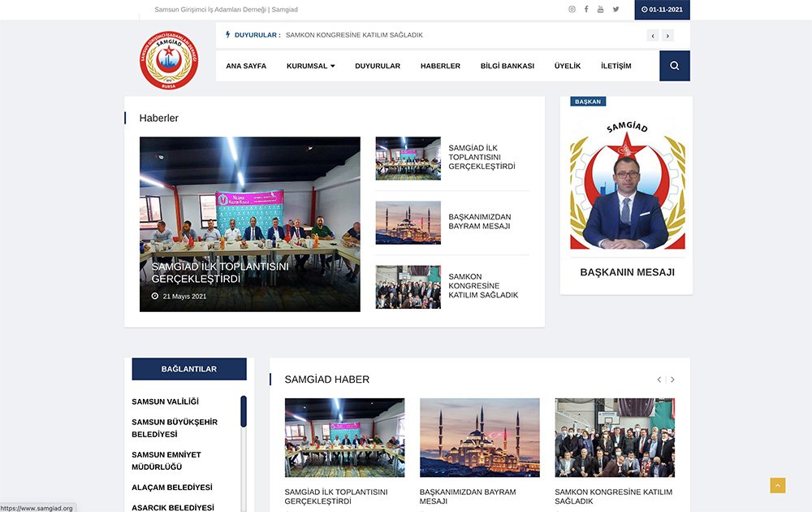Open the İLETİŞİM menu item
This screenshot has width=812, height=512.
pos(615,66)
